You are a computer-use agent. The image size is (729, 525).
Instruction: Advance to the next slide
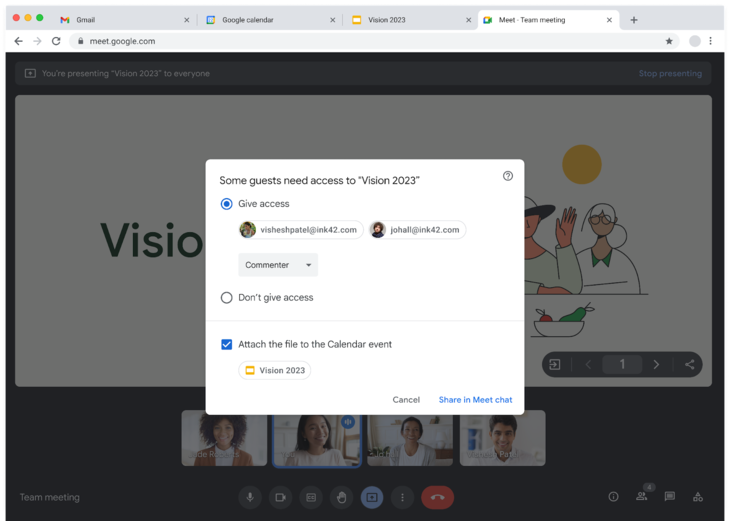656,364
